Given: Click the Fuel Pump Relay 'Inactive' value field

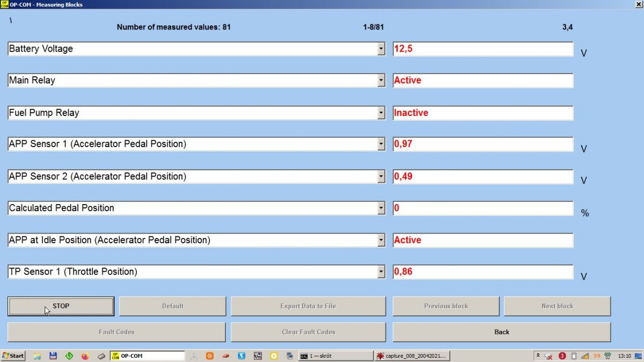Looking at the screenshot, I should (x=483, y=113).
